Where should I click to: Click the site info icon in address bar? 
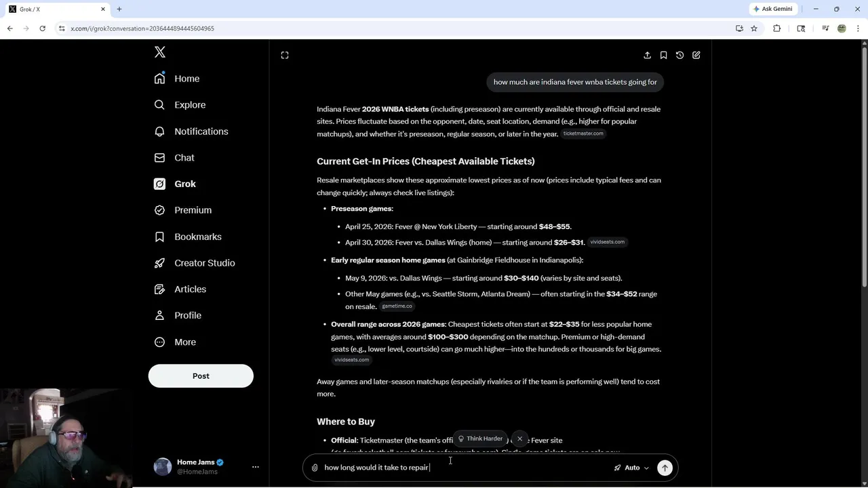(62, 28)
